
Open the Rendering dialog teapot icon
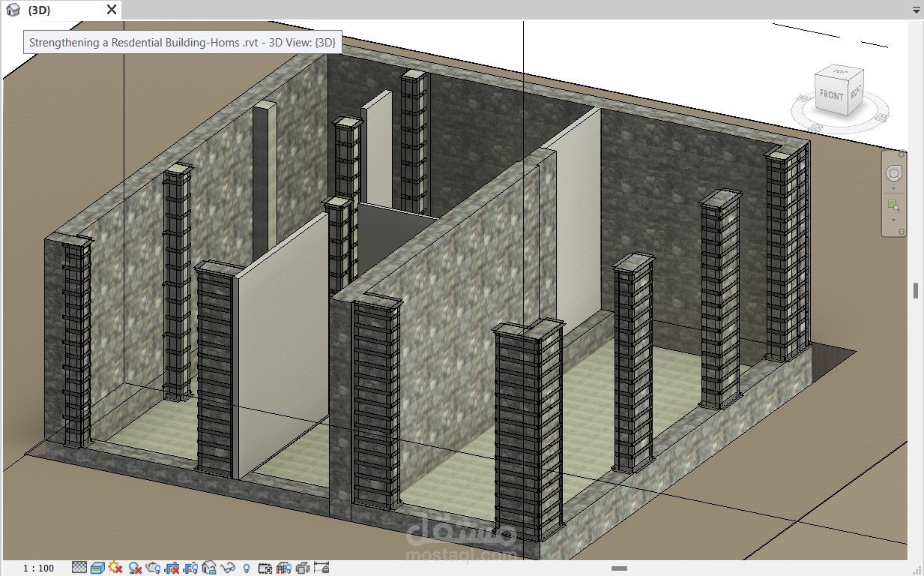(x=154, y=568)
